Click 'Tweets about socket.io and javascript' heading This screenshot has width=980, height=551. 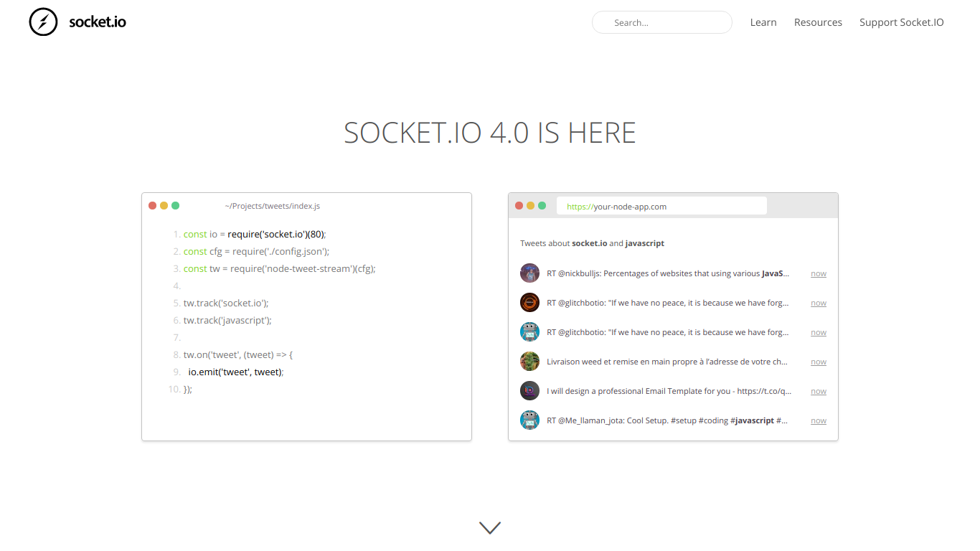pyautogui.click(x=592, y=243)
